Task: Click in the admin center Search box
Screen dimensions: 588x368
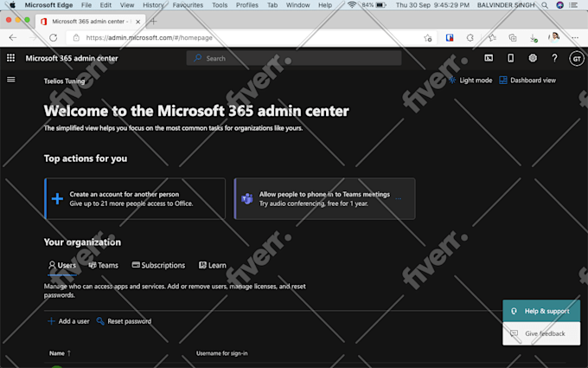Action: [x=294, y=58]
